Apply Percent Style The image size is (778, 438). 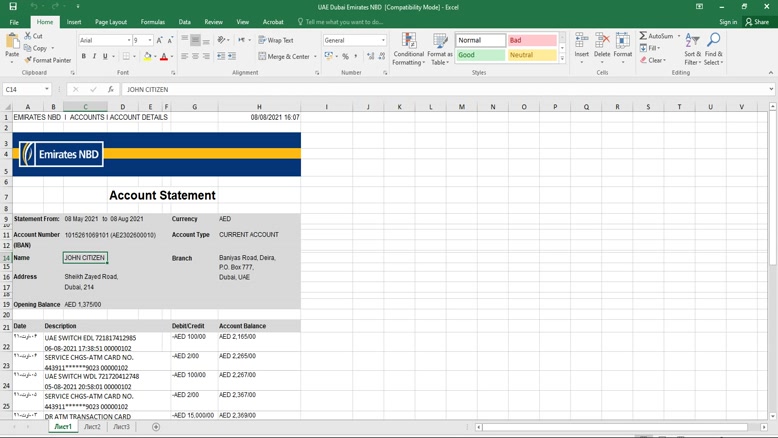pos(345,57)
